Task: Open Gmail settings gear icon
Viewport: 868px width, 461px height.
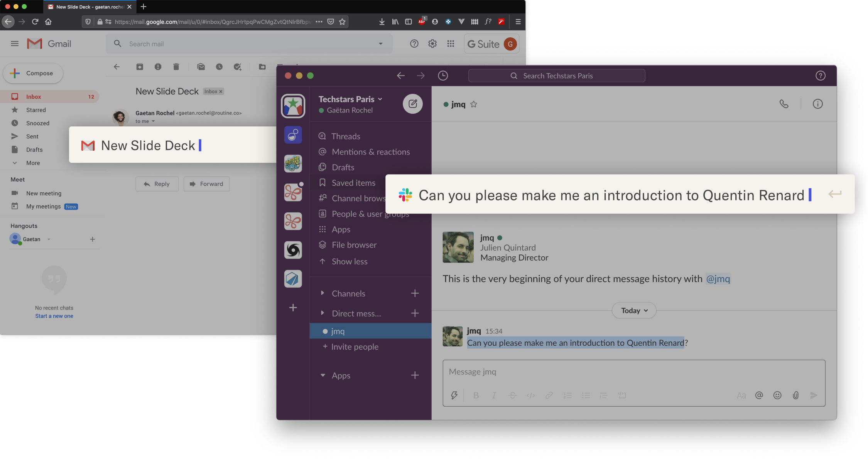Action: (x=432, y=44)
